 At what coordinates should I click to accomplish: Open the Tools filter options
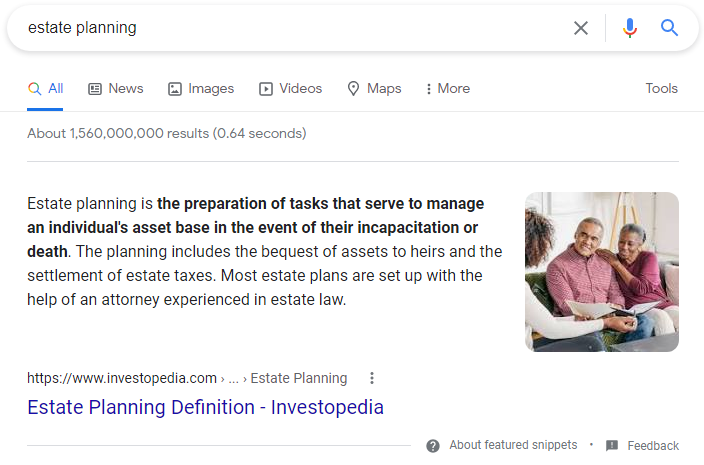point(661,89)
